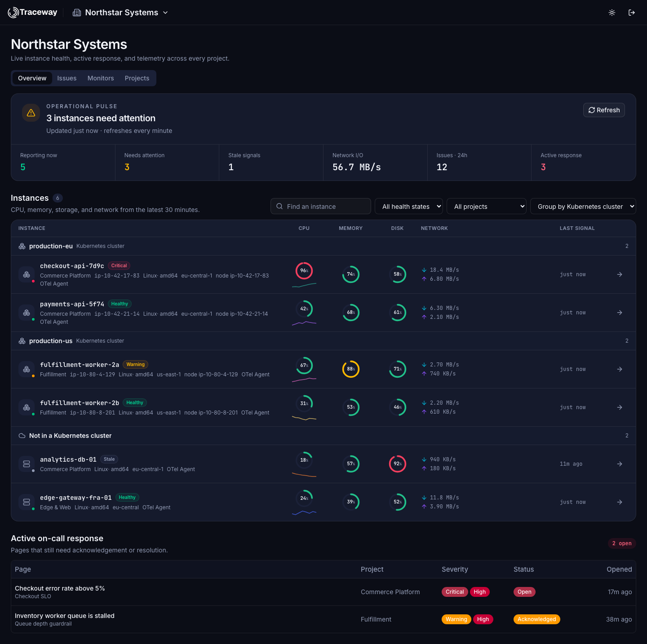
Task: Click the 2 open badge
Action: [622, 543]
